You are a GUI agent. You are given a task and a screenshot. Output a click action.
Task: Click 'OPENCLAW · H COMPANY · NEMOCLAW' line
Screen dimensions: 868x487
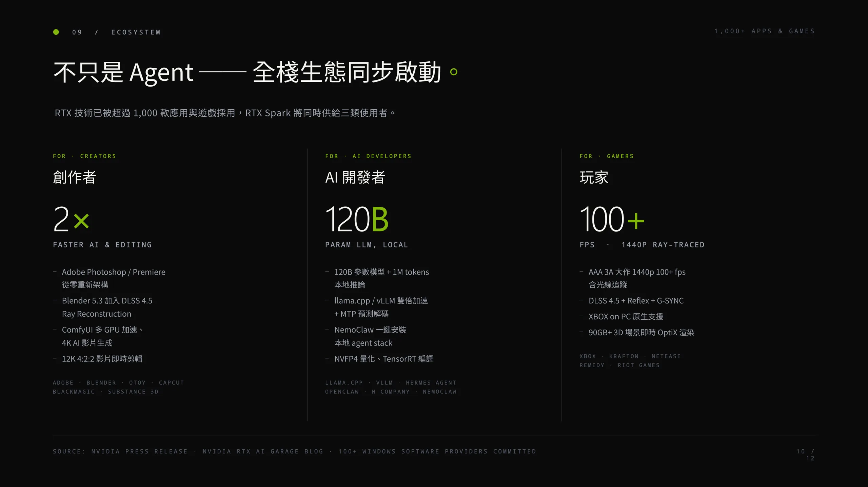(x=391, y=392)
